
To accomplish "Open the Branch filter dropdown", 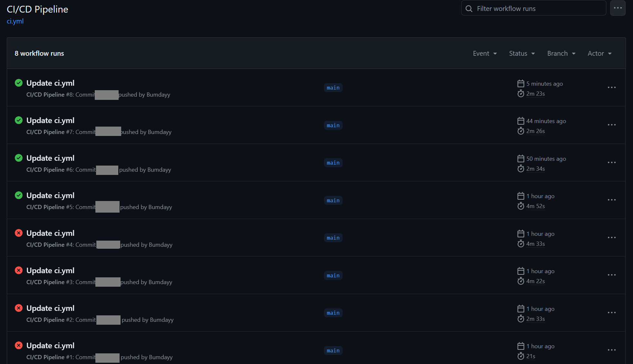I will [x=561, y=53].
